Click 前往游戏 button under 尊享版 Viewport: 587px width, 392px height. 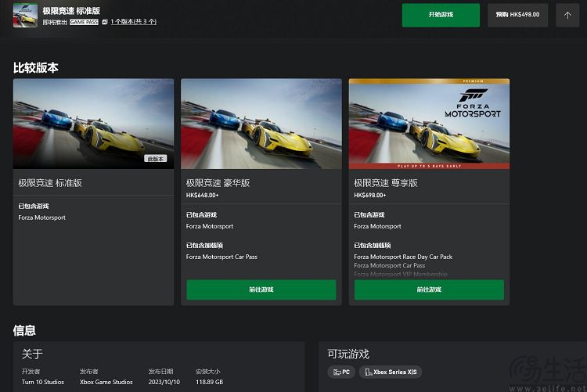click(429, 290)
